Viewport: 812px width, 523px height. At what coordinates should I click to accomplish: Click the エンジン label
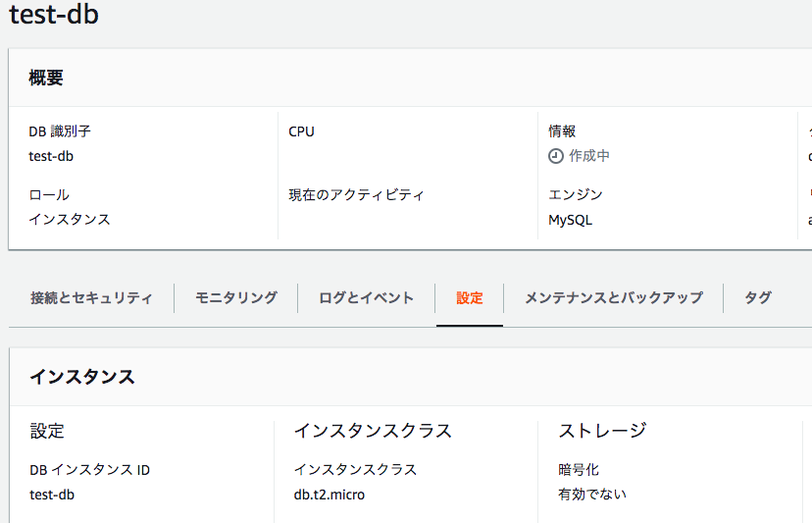pyautogui.click(x=576, y=194)
